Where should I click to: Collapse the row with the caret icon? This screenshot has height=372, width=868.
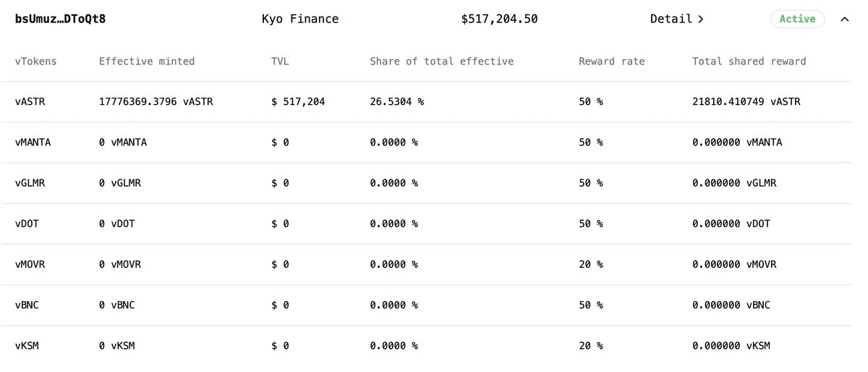844,20
